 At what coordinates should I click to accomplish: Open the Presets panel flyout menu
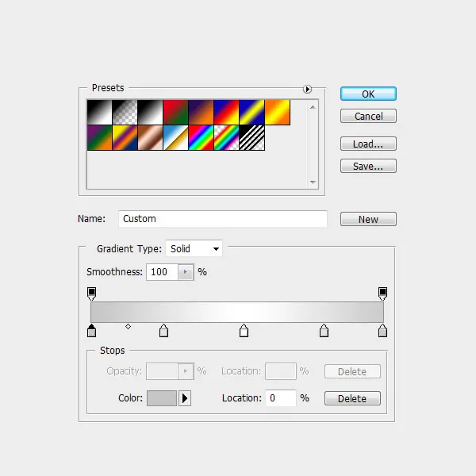[307, 90]
